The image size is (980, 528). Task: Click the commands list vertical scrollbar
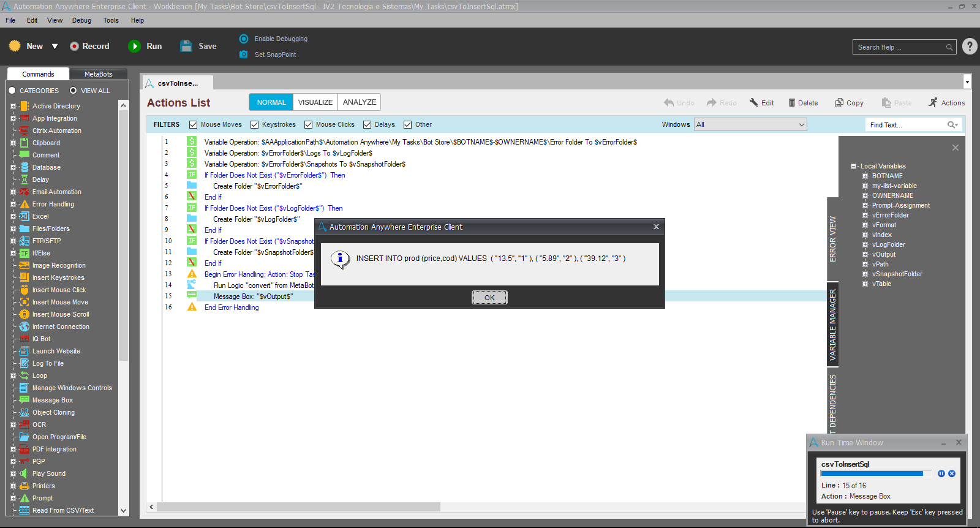point(123,236)
